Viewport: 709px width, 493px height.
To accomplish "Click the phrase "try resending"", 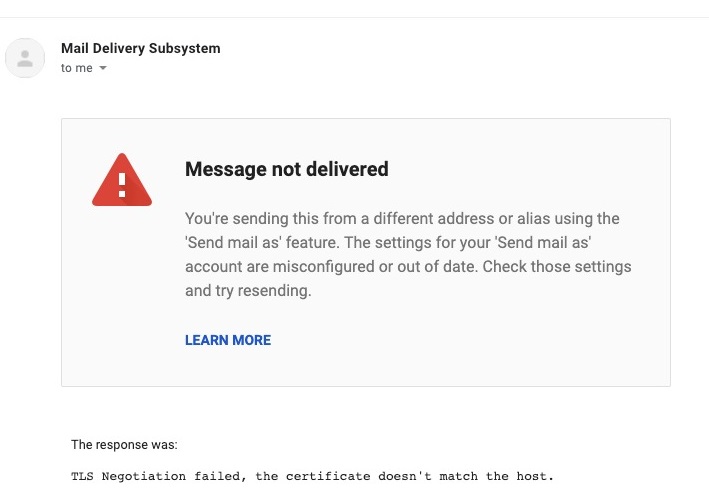I will [261, 291].
